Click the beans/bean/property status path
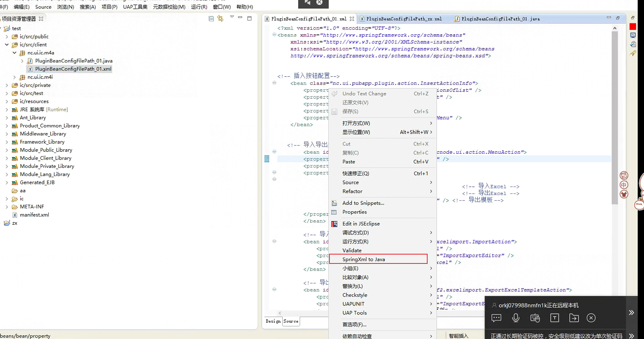 (25, 336)
